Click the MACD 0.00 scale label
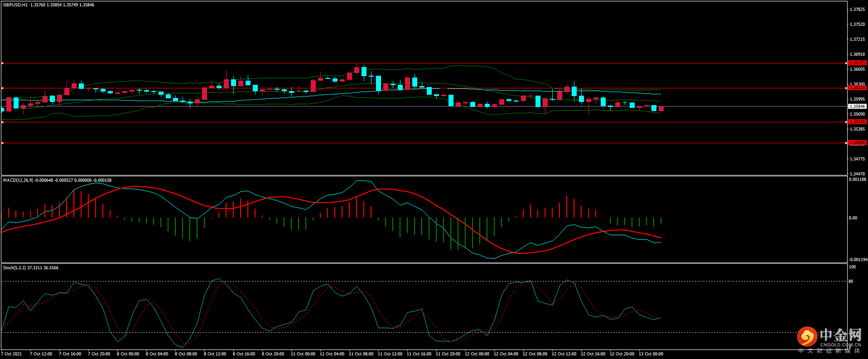This screenshot has height=359, width=868. [x=853, y=218]
